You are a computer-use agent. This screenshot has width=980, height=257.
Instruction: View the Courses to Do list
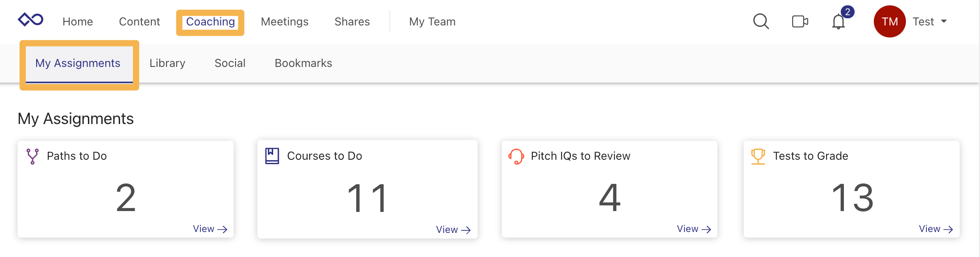pos(453,230)
